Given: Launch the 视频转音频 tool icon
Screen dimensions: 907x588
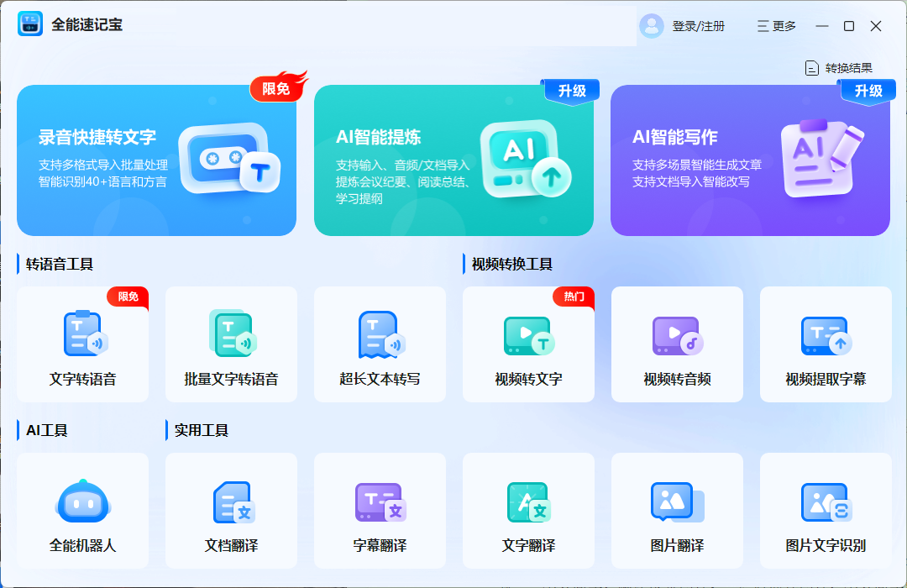Looking at the screenshot, I should [678, 336].
